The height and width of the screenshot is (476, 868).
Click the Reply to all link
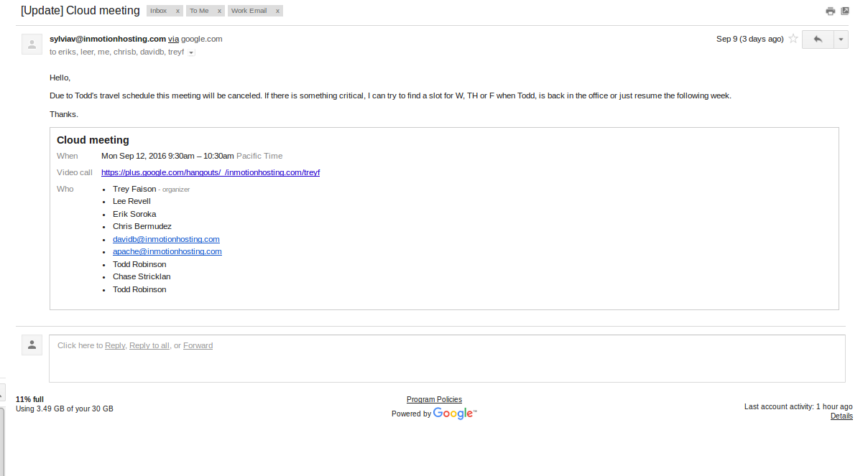tap(149, 345)
